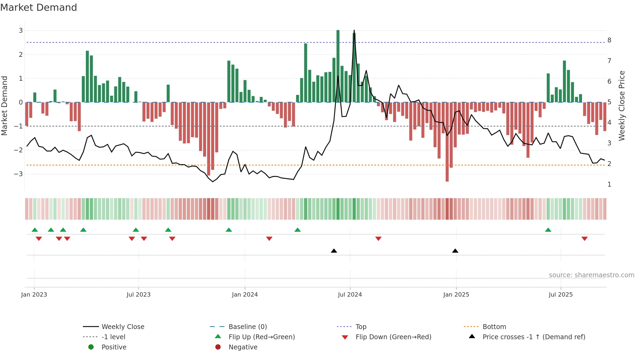The image size is (644, 362).
Task: Click the Flip Down red triangle legend icon
Action: pos(345,337)
